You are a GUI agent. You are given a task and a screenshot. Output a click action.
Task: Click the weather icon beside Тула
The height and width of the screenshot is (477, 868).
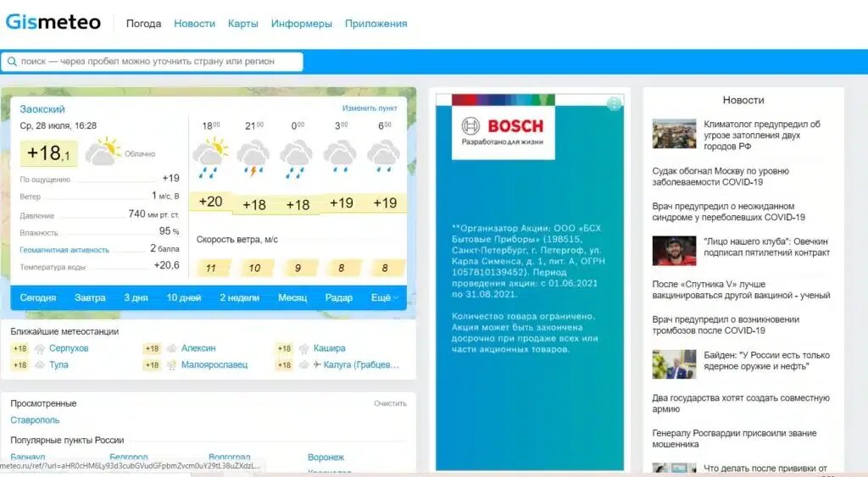point(40,365)
